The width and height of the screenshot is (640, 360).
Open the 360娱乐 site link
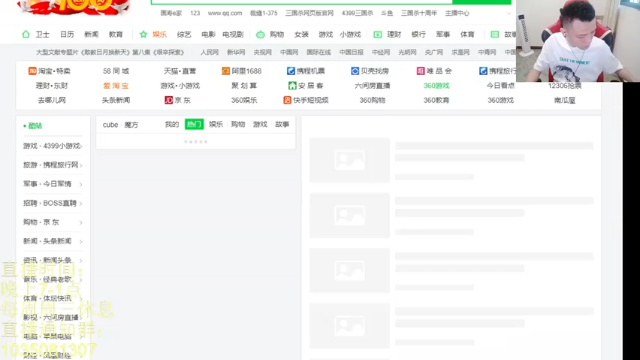pos(244,100)
